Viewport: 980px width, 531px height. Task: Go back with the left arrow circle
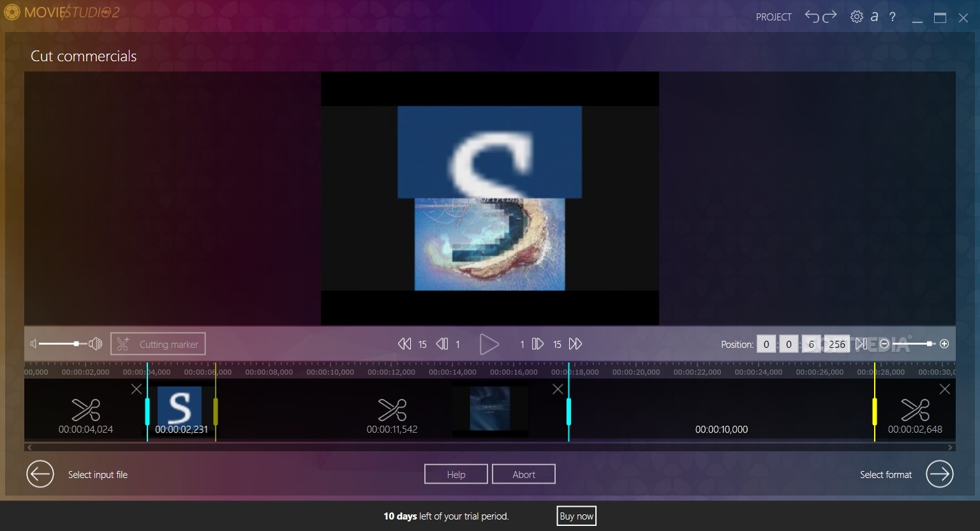[40, 474]
